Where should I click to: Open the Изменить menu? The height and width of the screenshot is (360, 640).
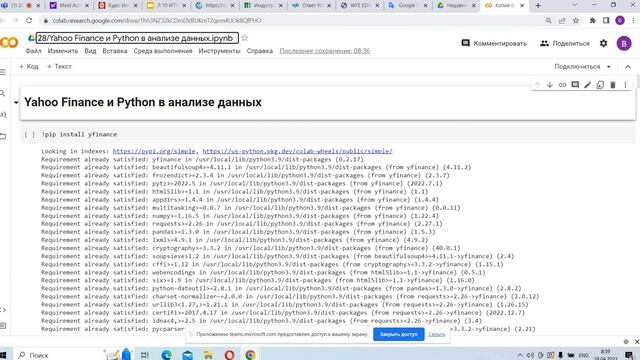point(63,51)
